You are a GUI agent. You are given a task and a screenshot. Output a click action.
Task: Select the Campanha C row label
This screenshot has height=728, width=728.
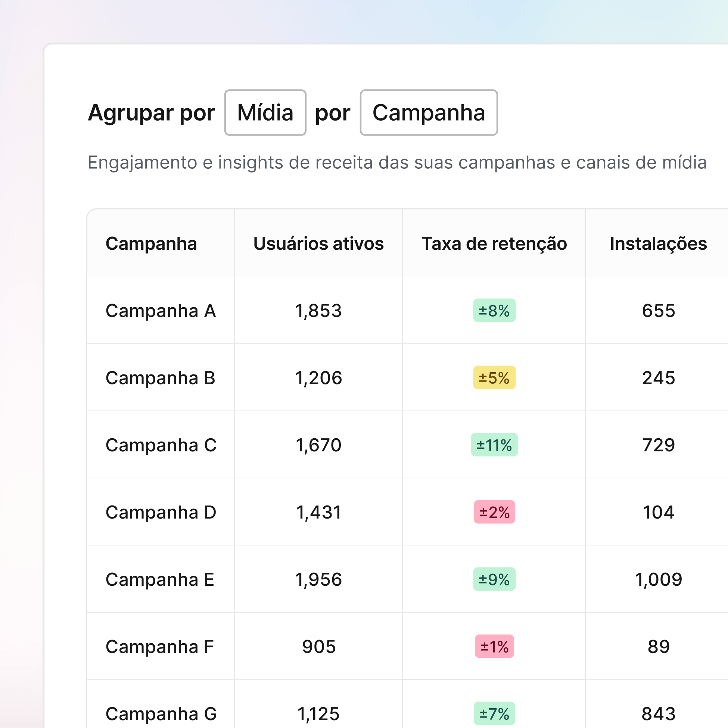pos(161,445)
